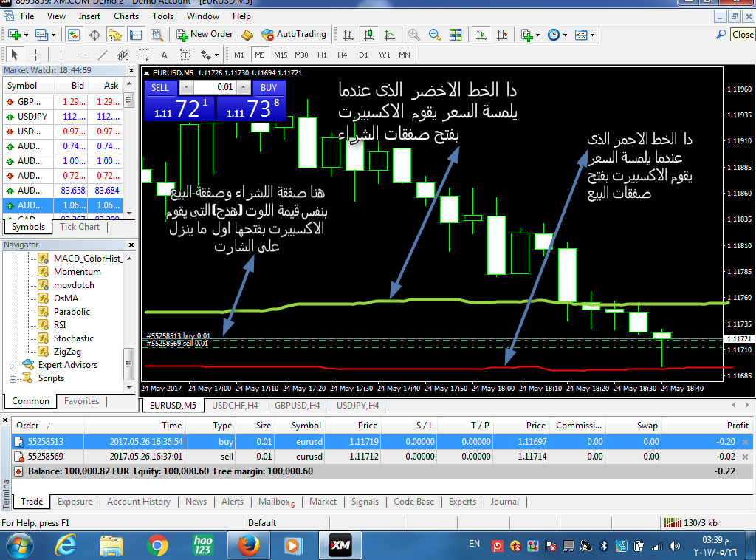Click the BUY one-click trading button
This screenshot has width=756, height=560.
click(269, 87)
